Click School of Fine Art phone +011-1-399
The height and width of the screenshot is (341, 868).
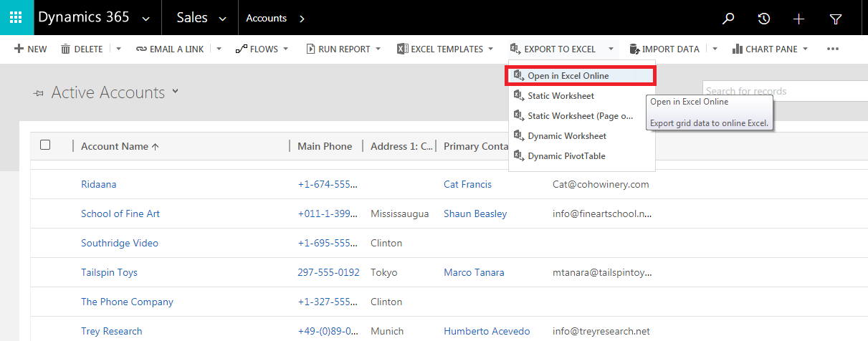point(327,213)
